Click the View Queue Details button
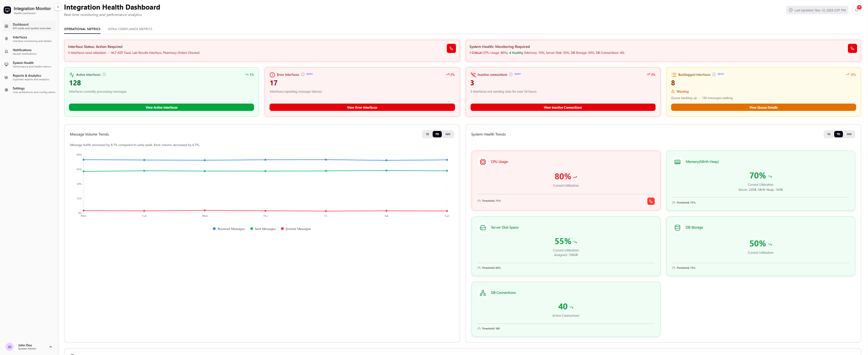This screenshot has width=868, height=355. pyautogui.click(x=763, y=107)
